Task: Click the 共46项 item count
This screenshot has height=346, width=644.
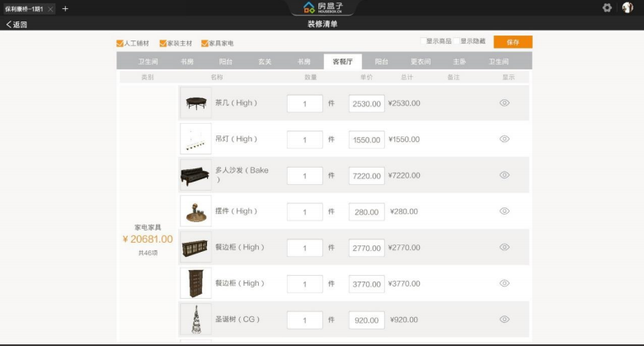Action: 148,253
